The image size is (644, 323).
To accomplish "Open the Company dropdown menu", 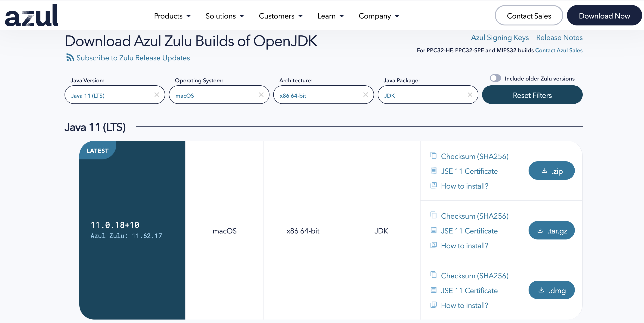I will pos(379,16).
